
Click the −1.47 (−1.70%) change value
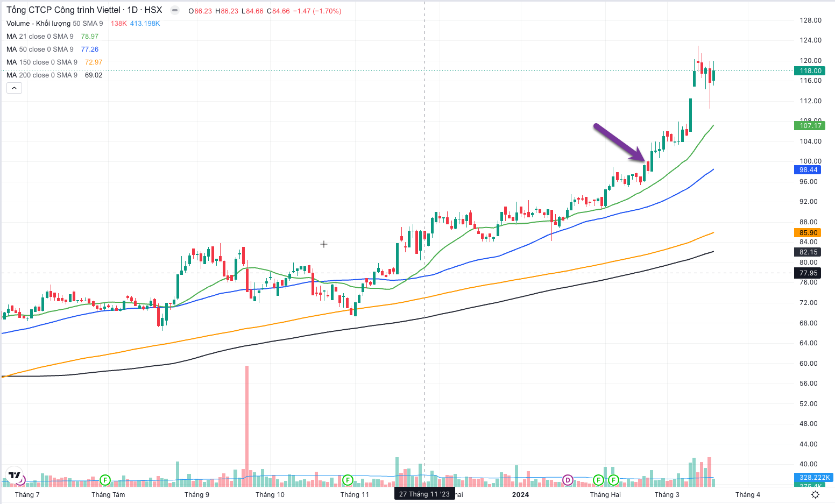[317, 11]
